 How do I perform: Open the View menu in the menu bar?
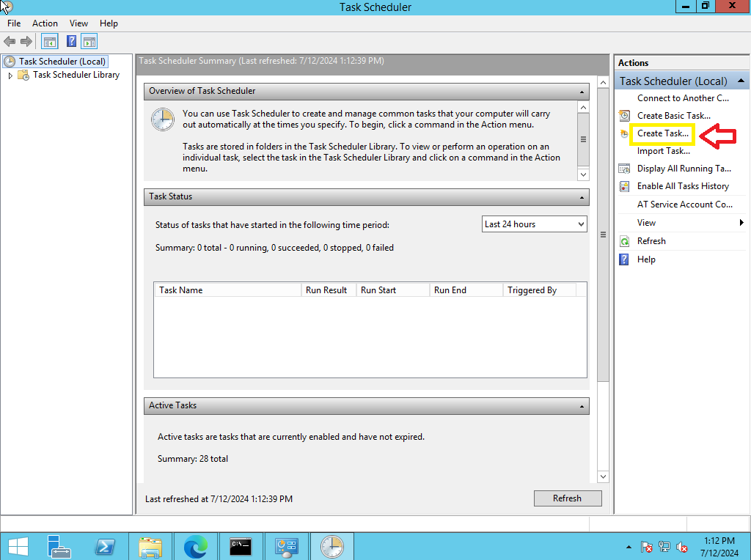pyautogui.click(x=78, y=23)
